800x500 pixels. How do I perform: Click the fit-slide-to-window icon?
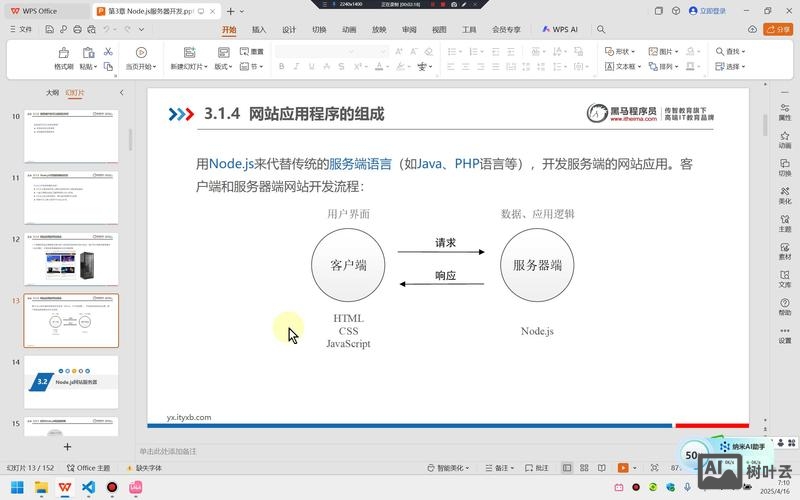point(654,468)
